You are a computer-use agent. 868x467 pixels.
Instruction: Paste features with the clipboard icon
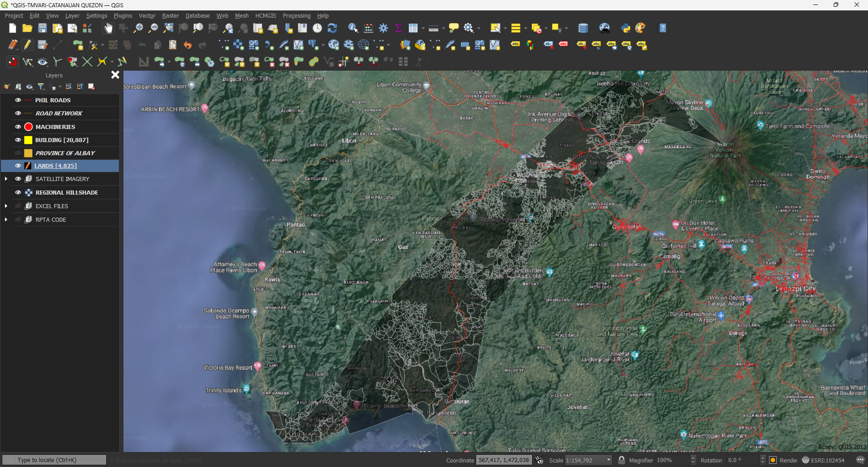point(173,45)
